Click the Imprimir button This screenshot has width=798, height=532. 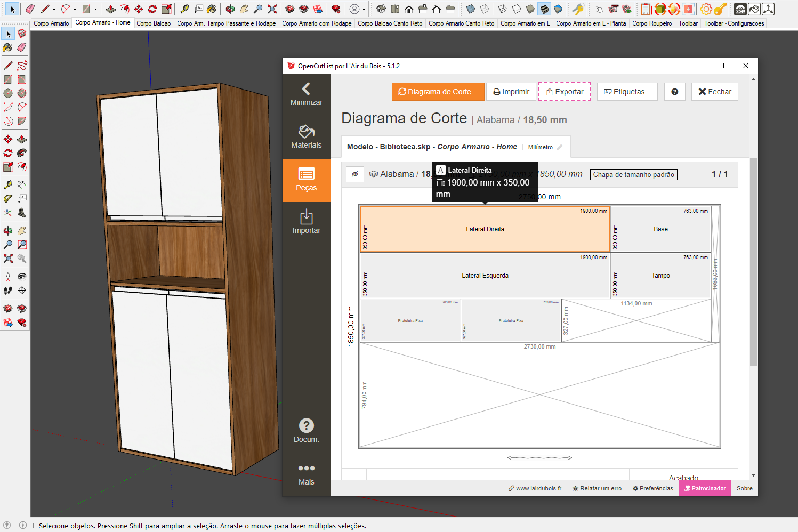[x=511, y=92]
